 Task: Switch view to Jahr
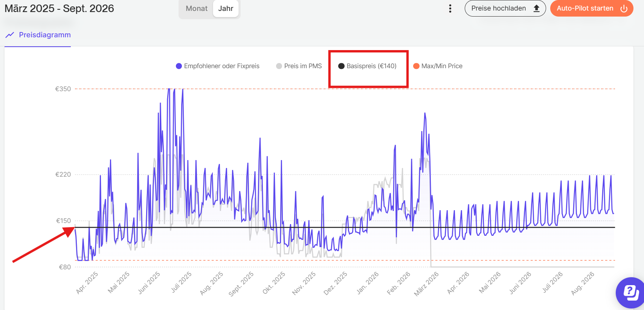click(x=226, y=9)
